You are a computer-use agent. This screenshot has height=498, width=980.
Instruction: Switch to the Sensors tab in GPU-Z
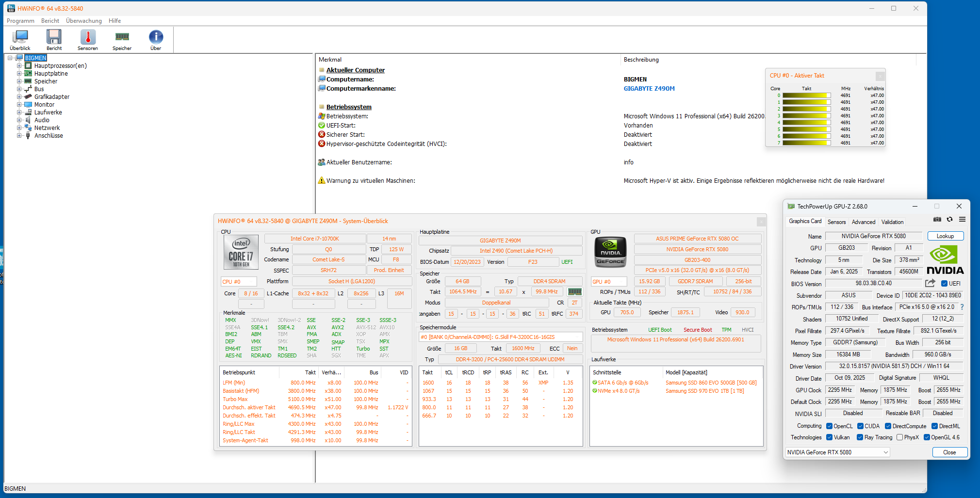(836, 222)
